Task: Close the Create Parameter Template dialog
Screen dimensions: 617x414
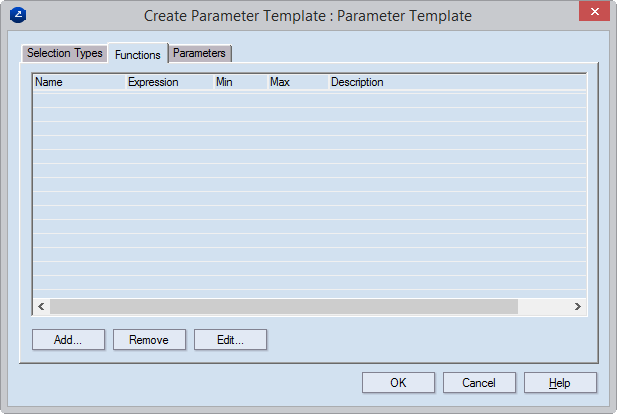Action: click(x=594, y=14)
